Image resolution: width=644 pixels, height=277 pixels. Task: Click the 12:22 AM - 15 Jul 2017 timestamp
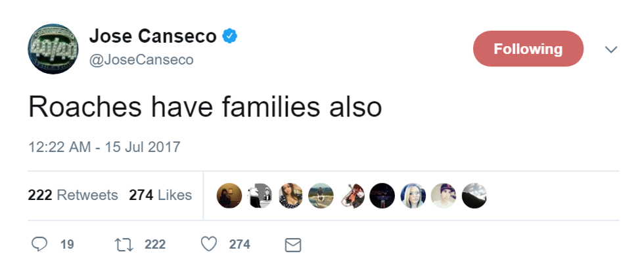click(x=104, y=147)
